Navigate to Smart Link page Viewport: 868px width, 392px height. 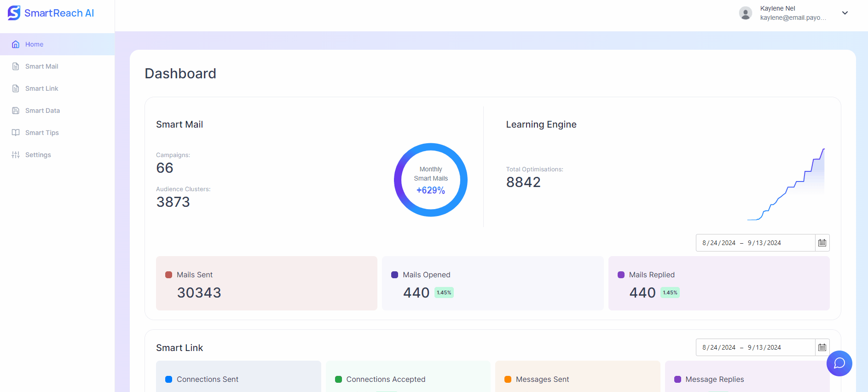57,88
